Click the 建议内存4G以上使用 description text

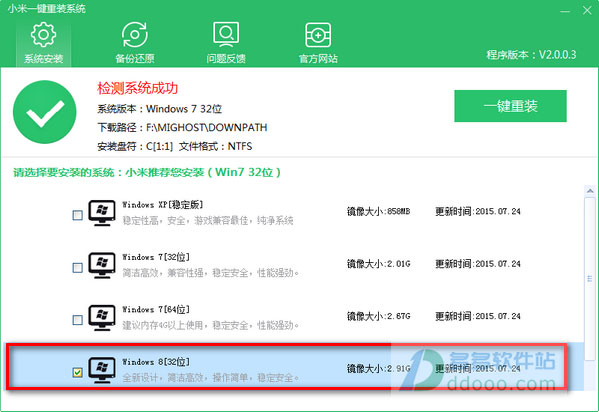210,325
